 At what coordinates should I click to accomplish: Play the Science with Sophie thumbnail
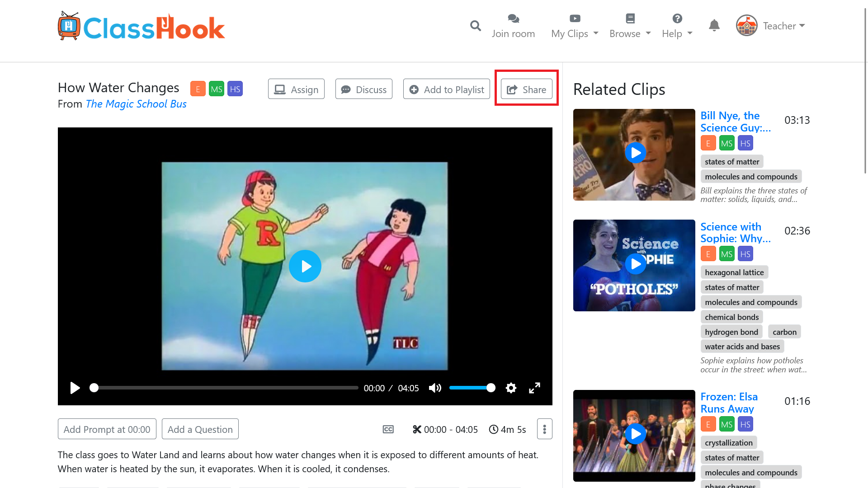click(634, 265)
